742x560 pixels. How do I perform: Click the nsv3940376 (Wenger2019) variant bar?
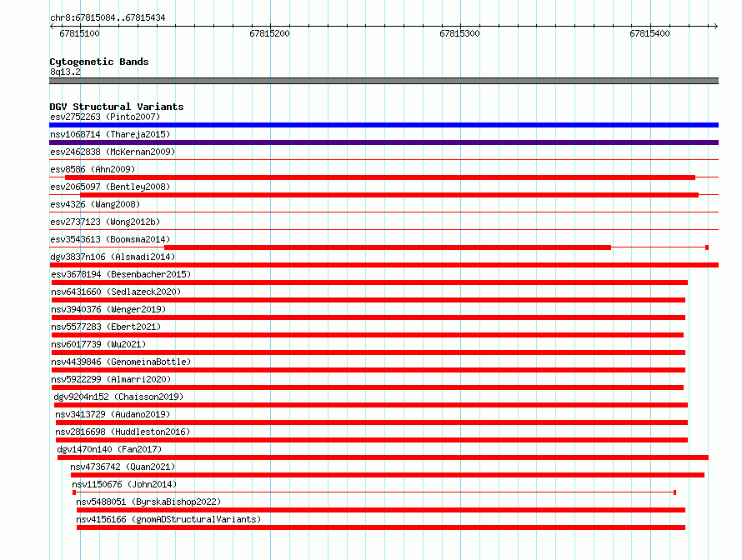coord(368,317)
